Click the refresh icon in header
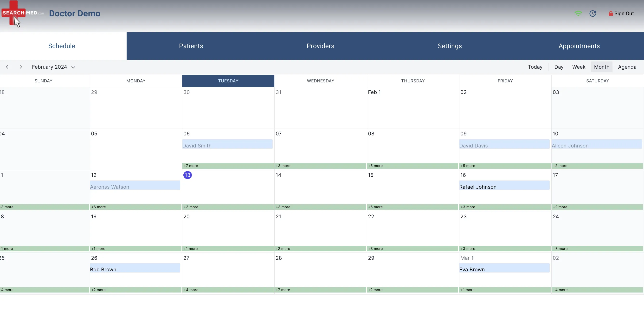 593,13
